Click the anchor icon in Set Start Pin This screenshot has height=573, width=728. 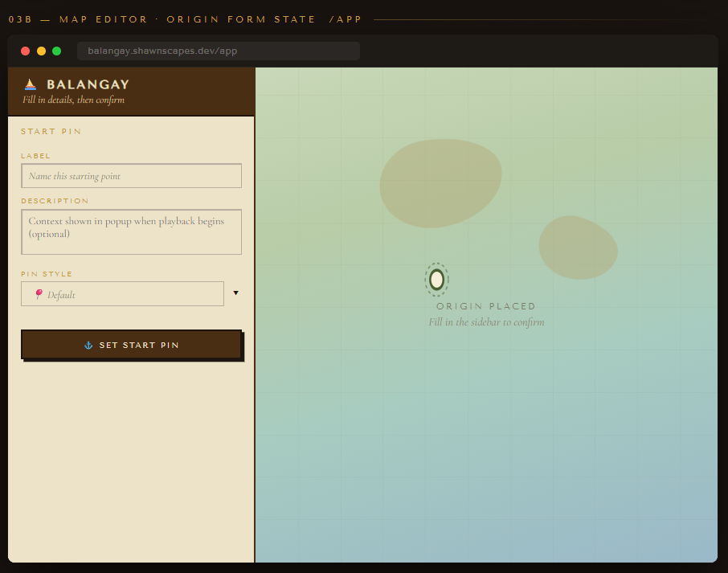tap(88, 345)
